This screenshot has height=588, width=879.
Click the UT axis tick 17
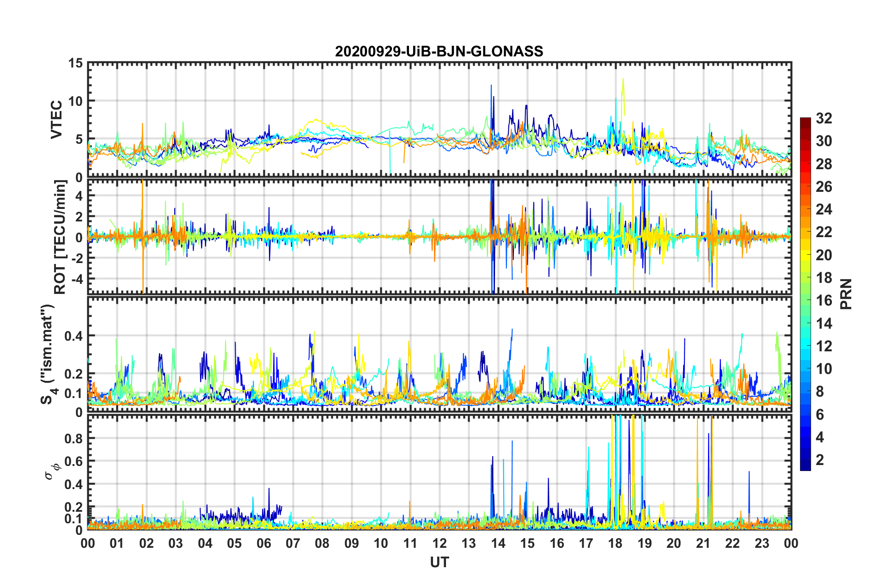[x=586, y=543]
